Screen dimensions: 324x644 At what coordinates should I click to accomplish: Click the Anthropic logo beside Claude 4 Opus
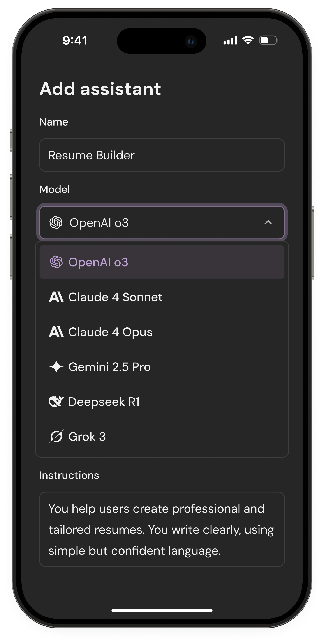pos(56,332)
